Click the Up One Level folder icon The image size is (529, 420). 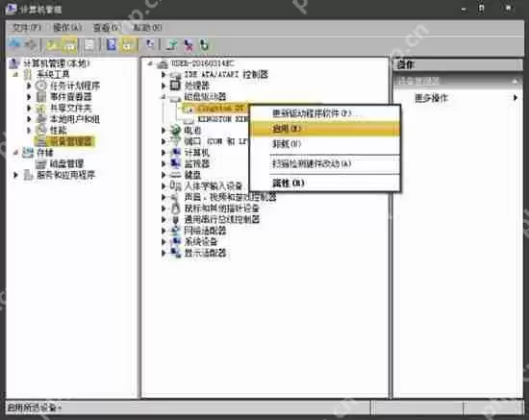click(x=53, y=45)
